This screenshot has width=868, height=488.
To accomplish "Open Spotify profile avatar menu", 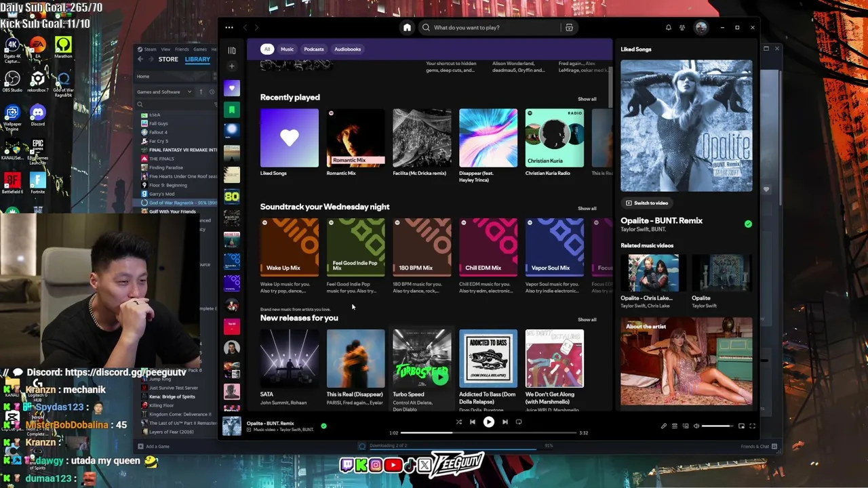I will (x=701, y=28).
